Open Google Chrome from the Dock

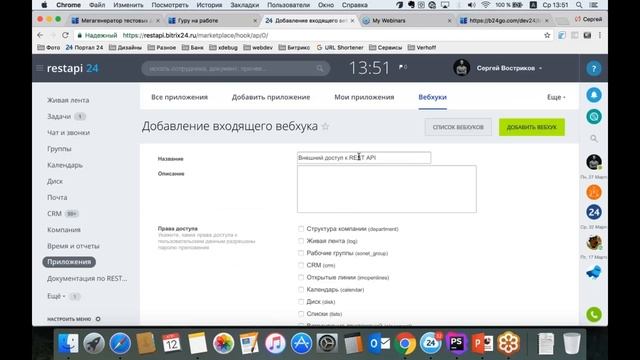(x=404, y=343)
